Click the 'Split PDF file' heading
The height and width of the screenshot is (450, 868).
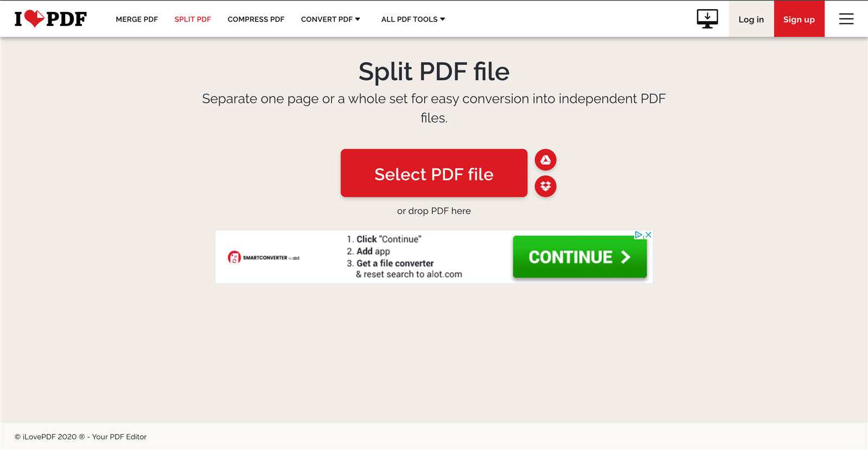click(434, 72)
